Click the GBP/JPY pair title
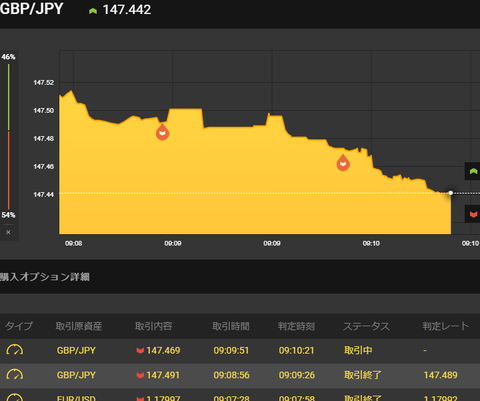 point(31,8)
